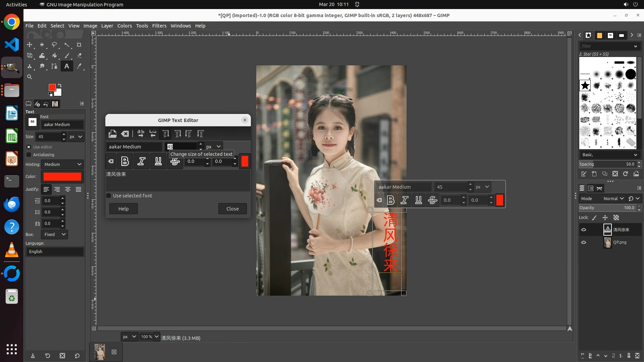The image size is (644, 362).
Task: Click Bold in GIMP Text Editor
Action: 125,162
